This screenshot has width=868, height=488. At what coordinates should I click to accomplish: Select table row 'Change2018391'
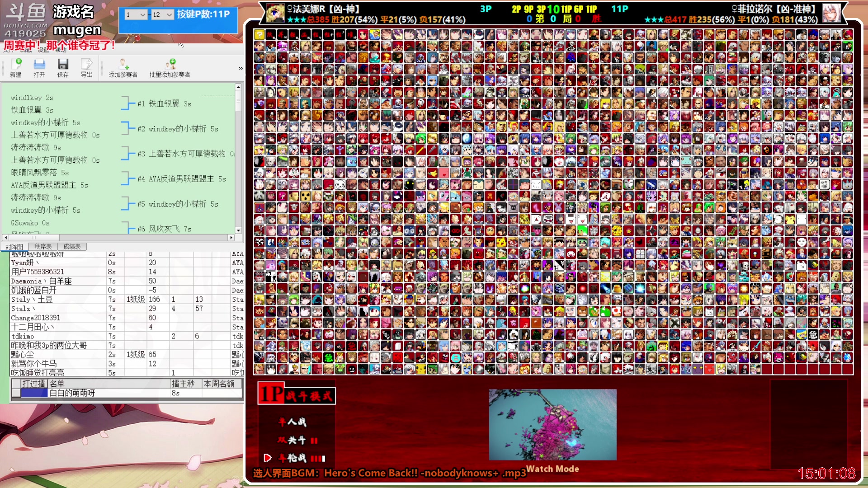pyautogui.click(x=127, y=318)
